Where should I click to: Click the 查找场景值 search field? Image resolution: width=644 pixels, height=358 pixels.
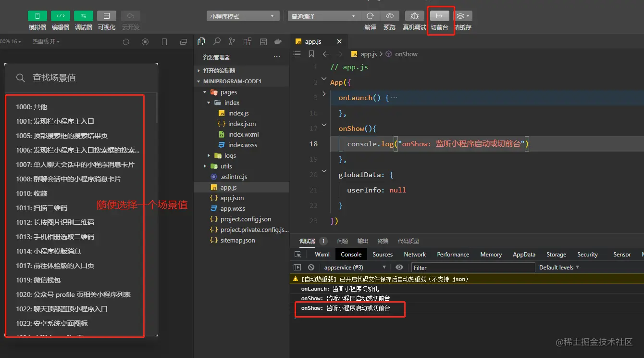coord(81,77)
